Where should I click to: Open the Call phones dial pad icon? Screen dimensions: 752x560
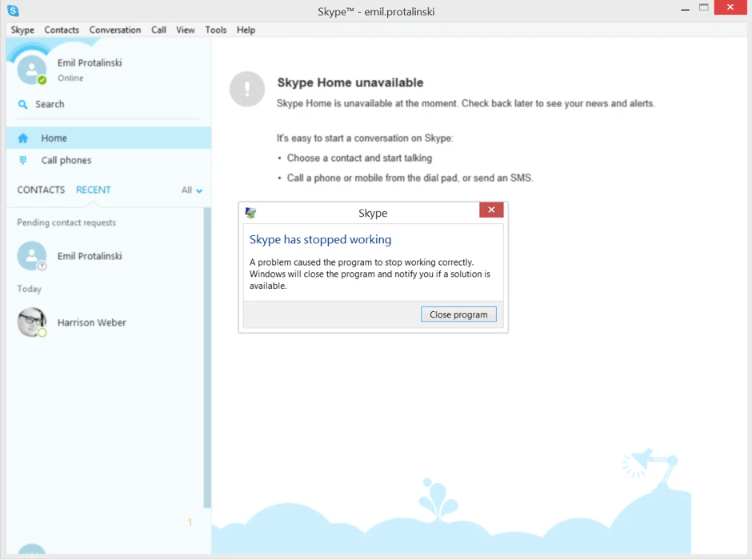23,160
